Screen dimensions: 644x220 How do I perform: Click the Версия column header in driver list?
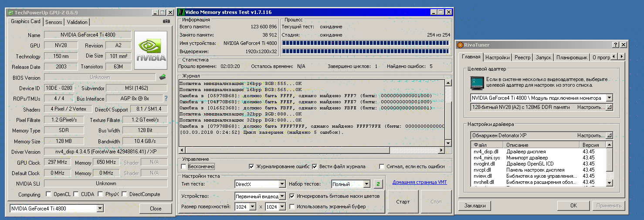coord(593,145)
